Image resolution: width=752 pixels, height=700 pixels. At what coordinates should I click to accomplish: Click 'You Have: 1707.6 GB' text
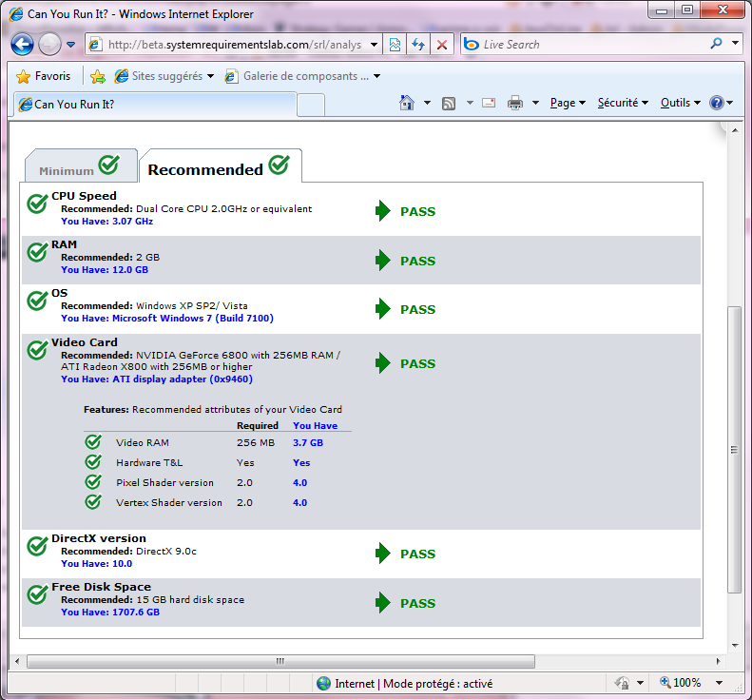click(x=110, y=612)
